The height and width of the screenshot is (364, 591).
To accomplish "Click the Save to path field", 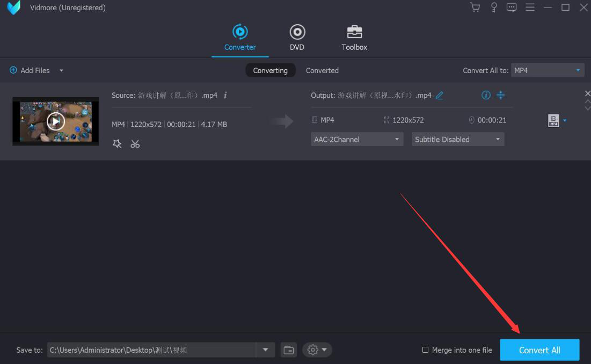I will pyautogui.click(x=151, y=350).
